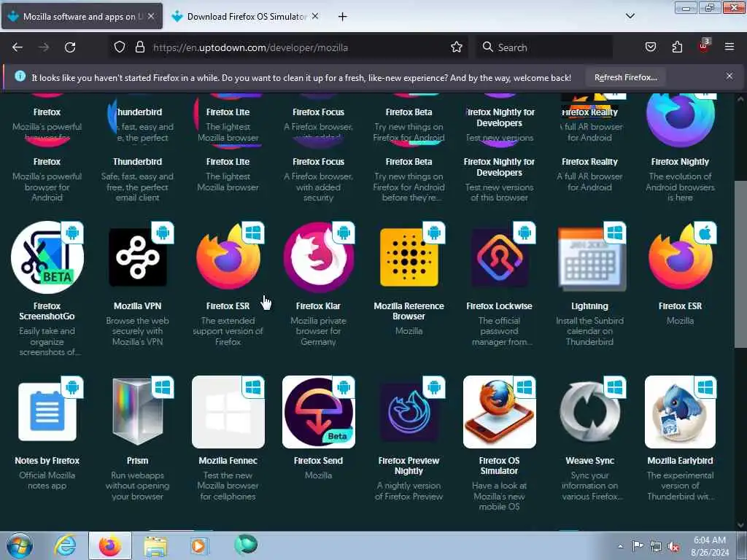Close the Download Firefox OS Simulator tab
This screenshot has width=747, height=560.
(315, 16)
